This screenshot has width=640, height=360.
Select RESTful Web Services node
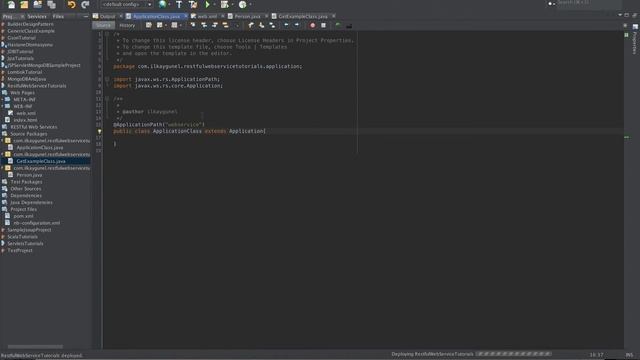(x=34, y=127)
